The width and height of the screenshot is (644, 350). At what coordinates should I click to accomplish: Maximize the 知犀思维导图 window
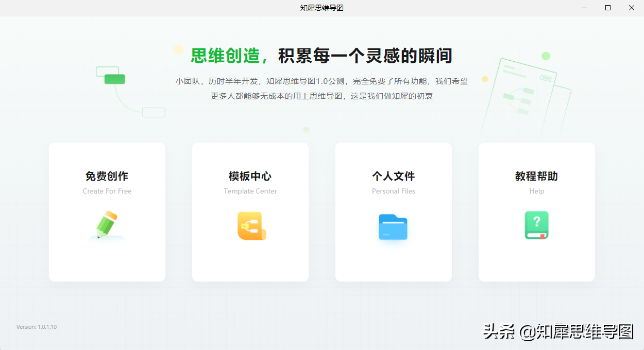click(x=608, y=8)
